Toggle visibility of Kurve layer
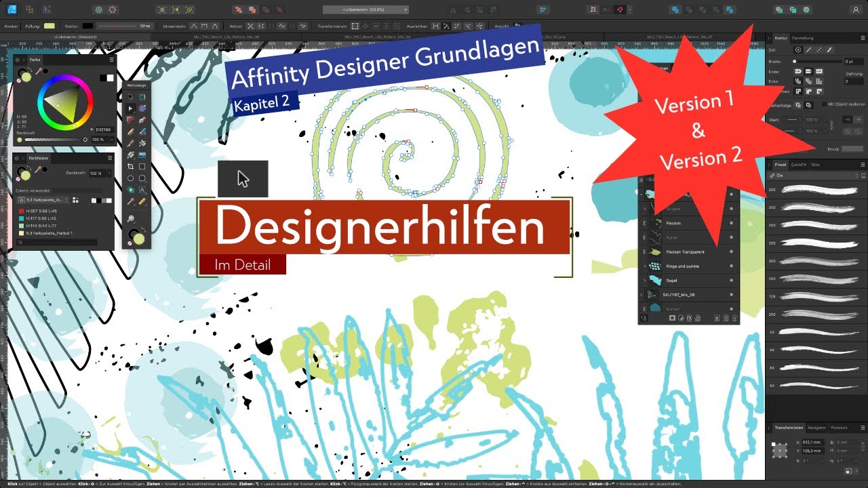This screenshot has height=488, width=868. [x=731, y=237]
